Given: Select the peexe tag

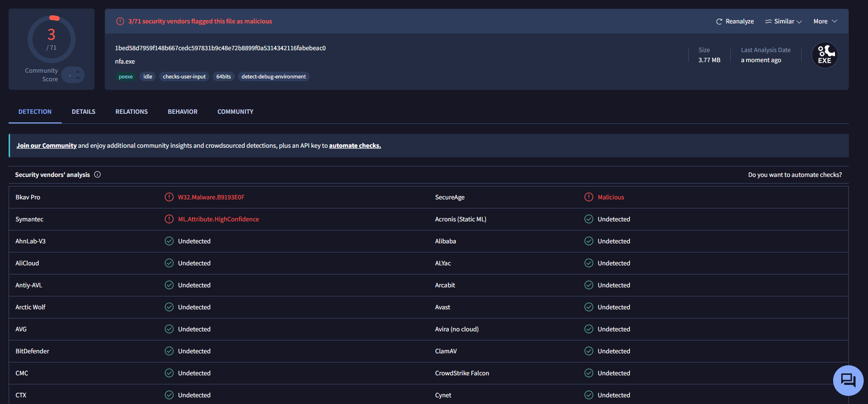Looking at the screenshot, I should click(x=126, y=76).
